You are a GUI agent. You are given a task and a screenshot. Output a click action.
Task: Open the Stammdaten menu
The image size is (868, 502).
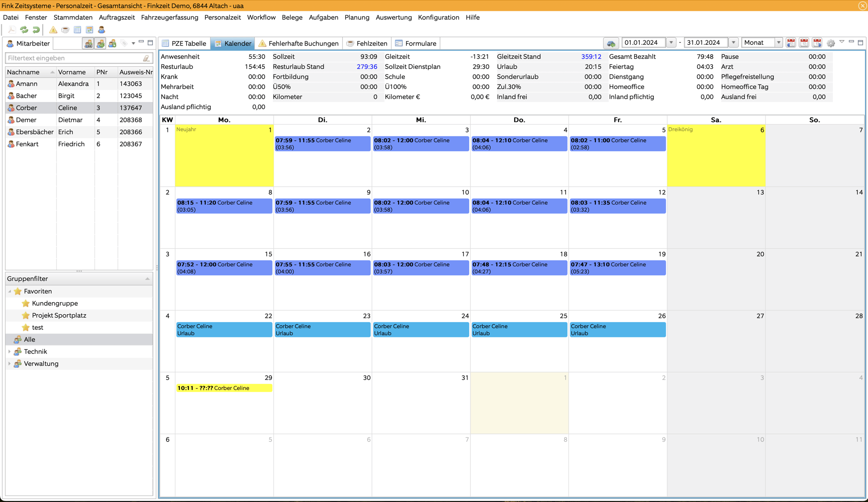point(73,17)
